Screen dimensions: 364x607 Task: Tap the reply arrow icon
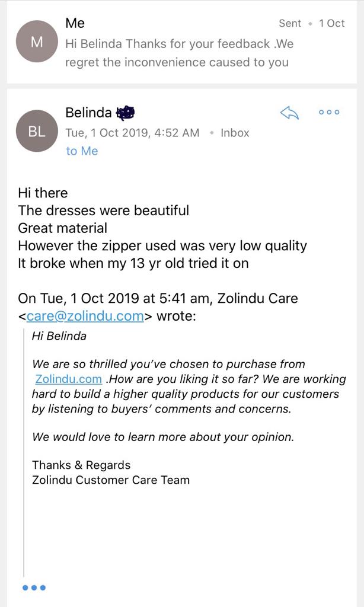[289, 113]
